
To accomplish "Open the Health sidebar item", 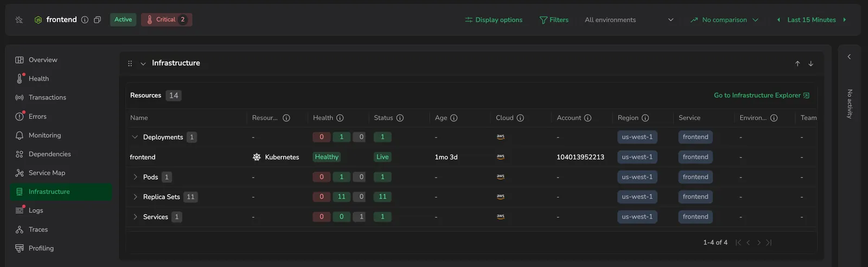I will (x=61, y=79).
